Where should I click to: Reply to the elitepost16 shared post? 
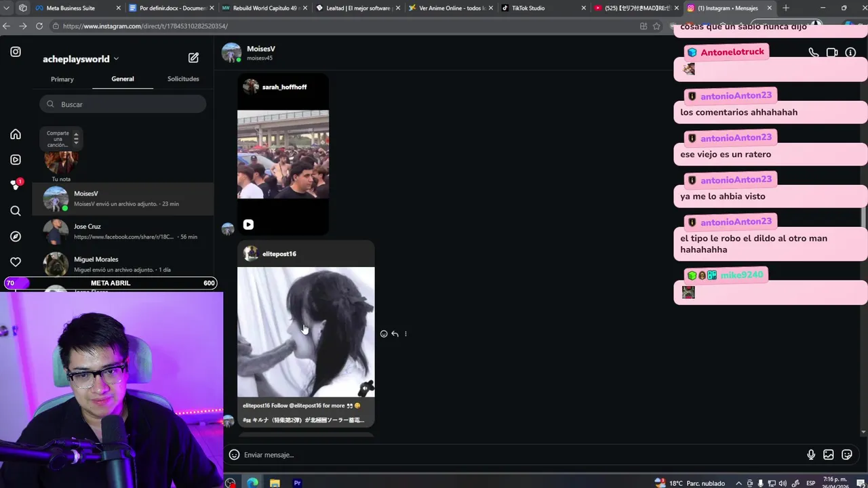pyautogui.click(x=395, y=333)
